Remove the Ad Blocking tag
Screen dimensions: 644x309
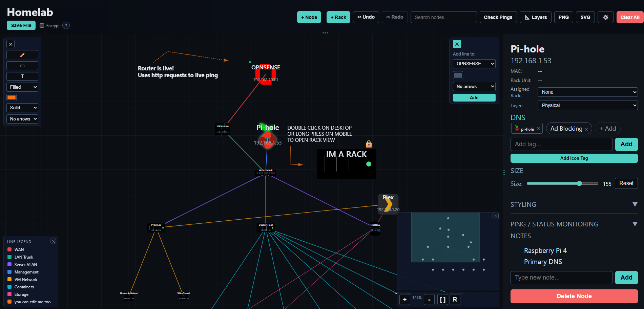tap(586, 129)
